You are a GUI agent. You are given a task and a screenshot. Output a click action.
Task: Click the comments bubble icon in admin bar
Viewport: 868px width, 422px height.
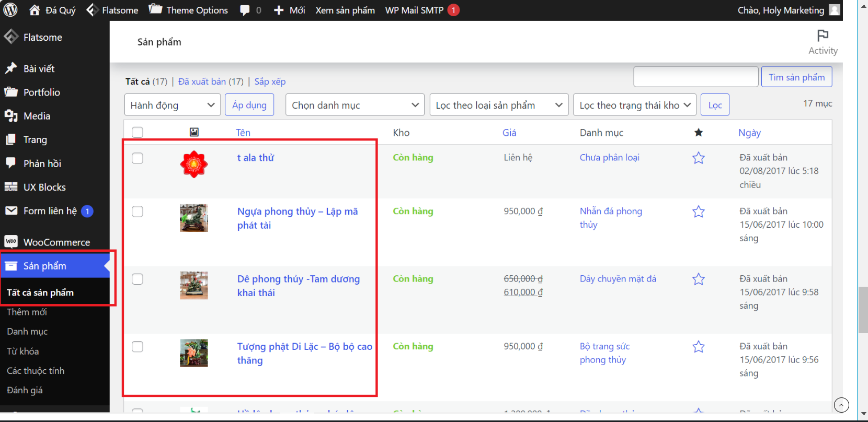tap(245, 10)
